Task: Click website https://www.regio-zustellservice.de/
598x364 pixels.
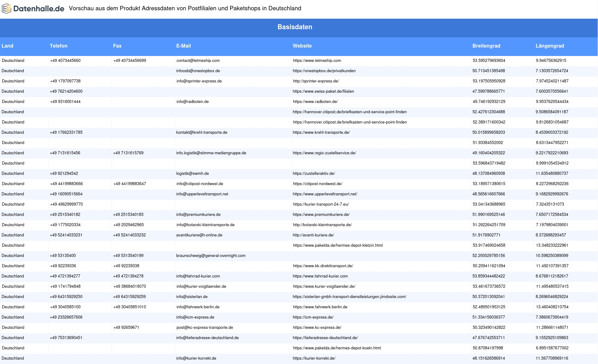Action: click(324, 153)
